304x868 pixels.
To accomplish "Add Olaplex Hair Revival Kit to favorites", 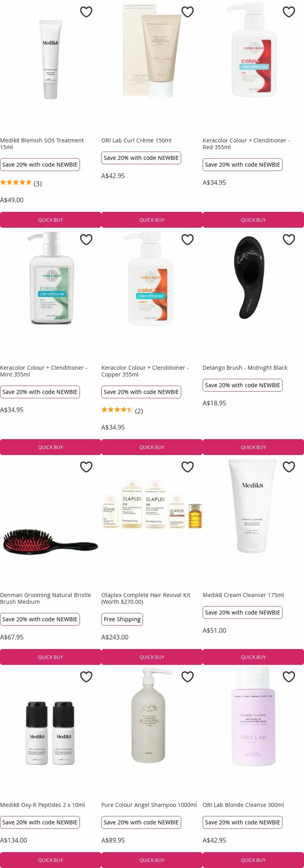I will (x=188, y=467).
